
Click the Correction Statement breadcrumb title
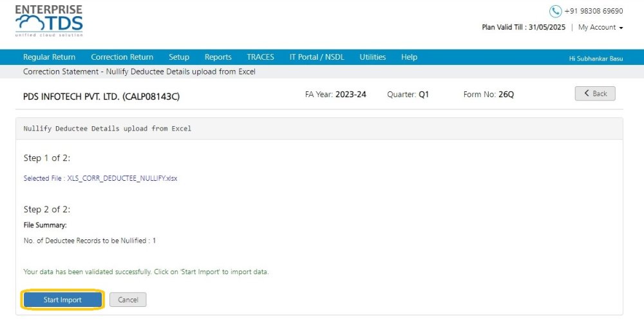pos(139,71)
